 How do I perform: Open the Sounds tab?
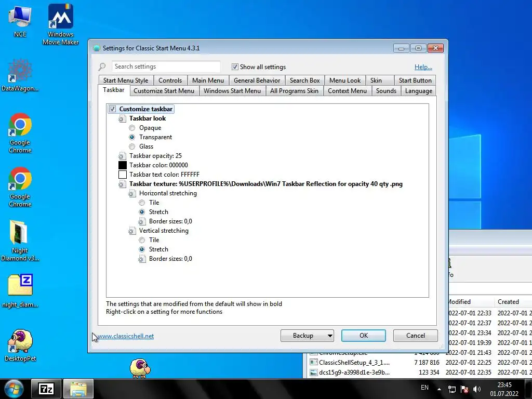(x=386, y=91)
